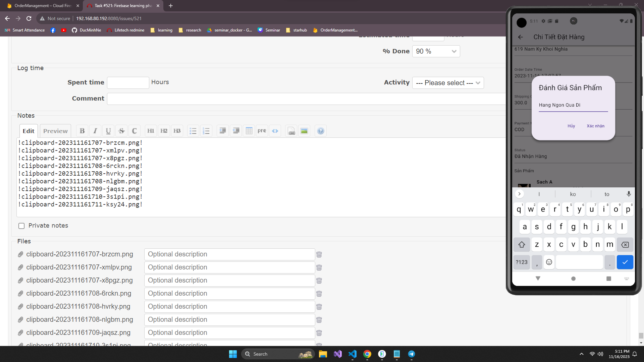Click the Spent time hours field
This screenshot has width=644, height=362.
(x=128, y=82)
